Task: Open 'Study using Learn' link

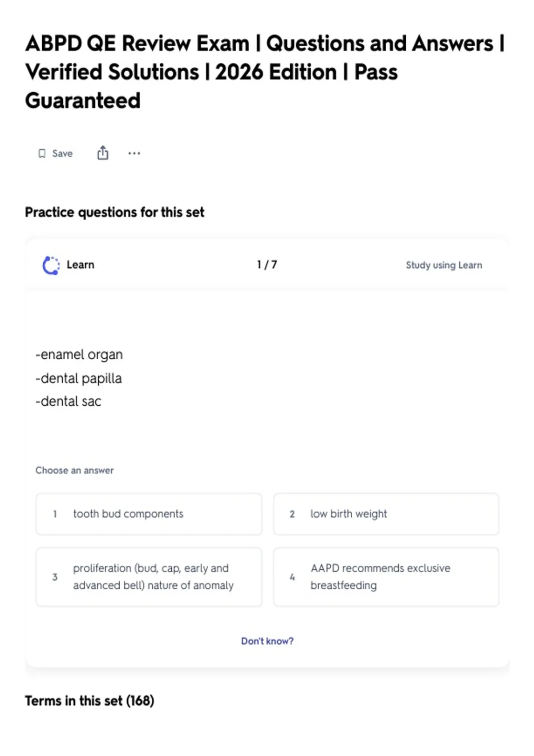Action: pos(444,265)
